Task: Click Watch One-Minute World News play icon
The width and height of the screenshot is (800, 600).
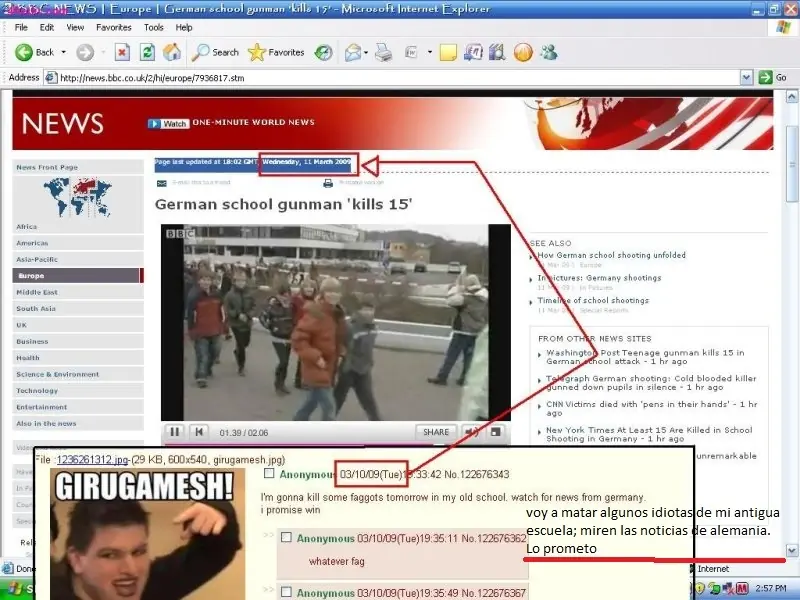Action: pos(154,123)
